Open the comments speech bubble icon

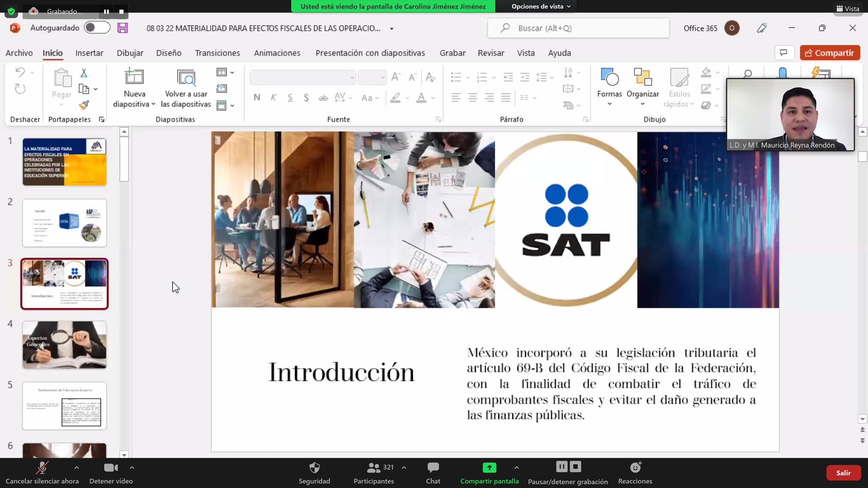pyautogui.click(x=784, y=53)
